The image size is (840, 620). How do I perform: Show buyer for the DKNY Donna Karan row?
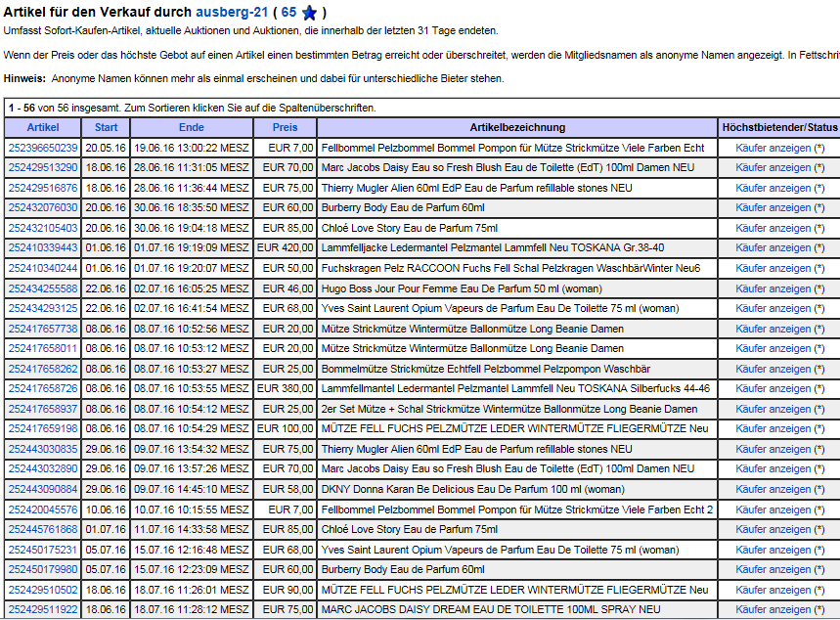click(774, 490)
